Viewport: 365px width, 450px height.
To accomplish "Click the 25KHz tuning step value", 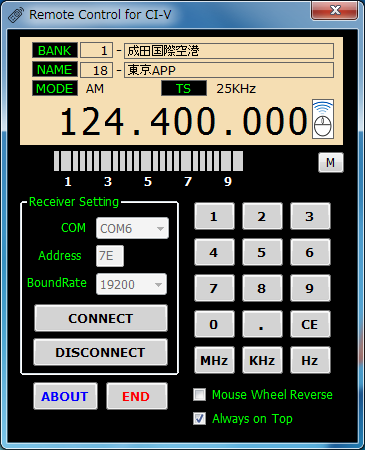I will click(x=236, y=89).
